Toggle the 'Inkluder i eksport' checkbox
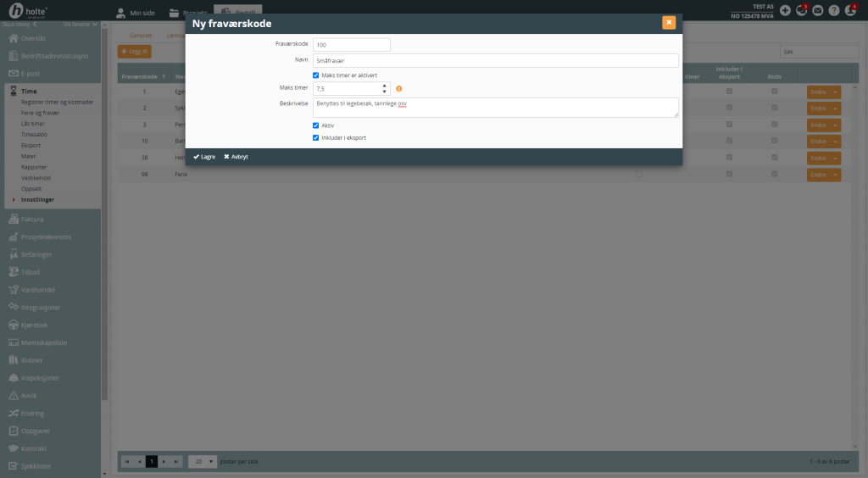This screenshot has height=478, width=868. pyautogui.click(x=316, y=137)
